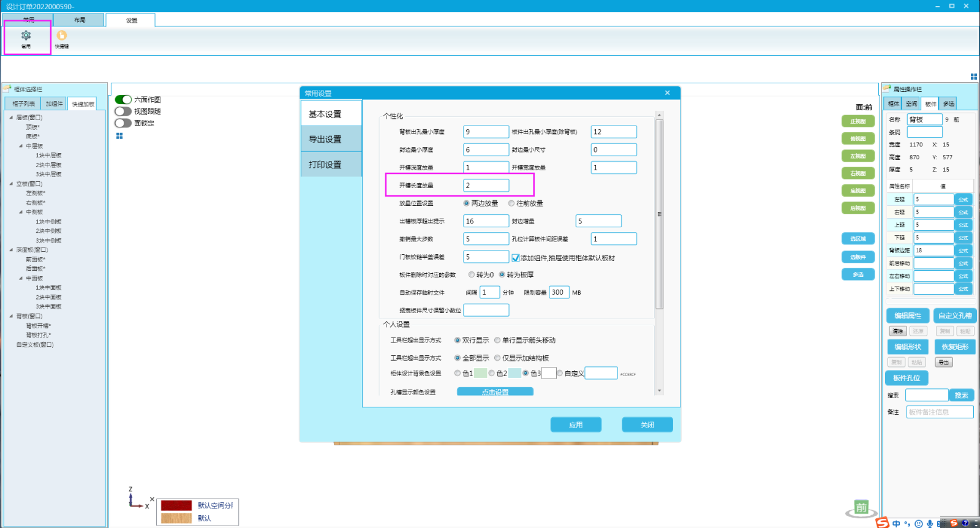Toggle 六面作图 switch off
This screenshot has height=528, width=980.
pos(123,99)
